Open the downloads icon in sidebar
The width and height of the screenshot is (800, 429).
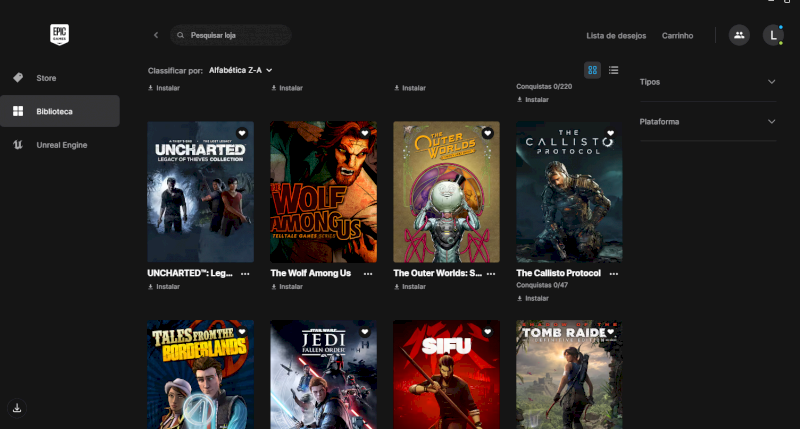point(18,407)
